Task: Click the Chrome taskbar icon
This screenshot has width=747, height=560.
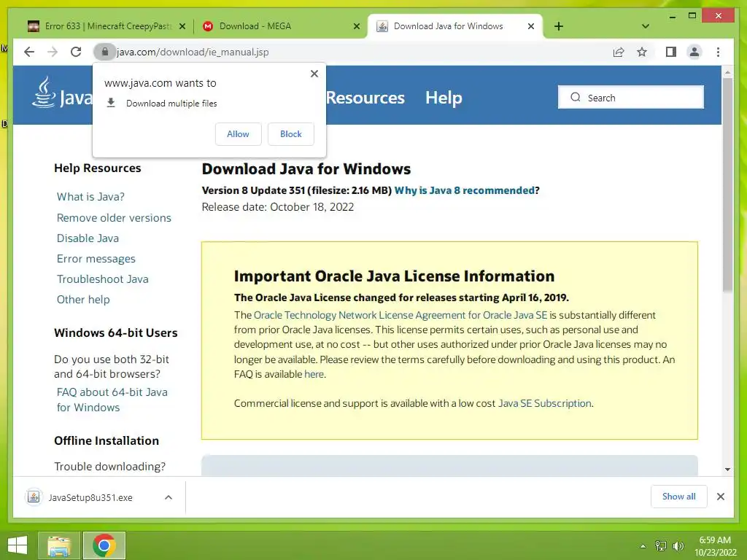Action: coord(104,545)
